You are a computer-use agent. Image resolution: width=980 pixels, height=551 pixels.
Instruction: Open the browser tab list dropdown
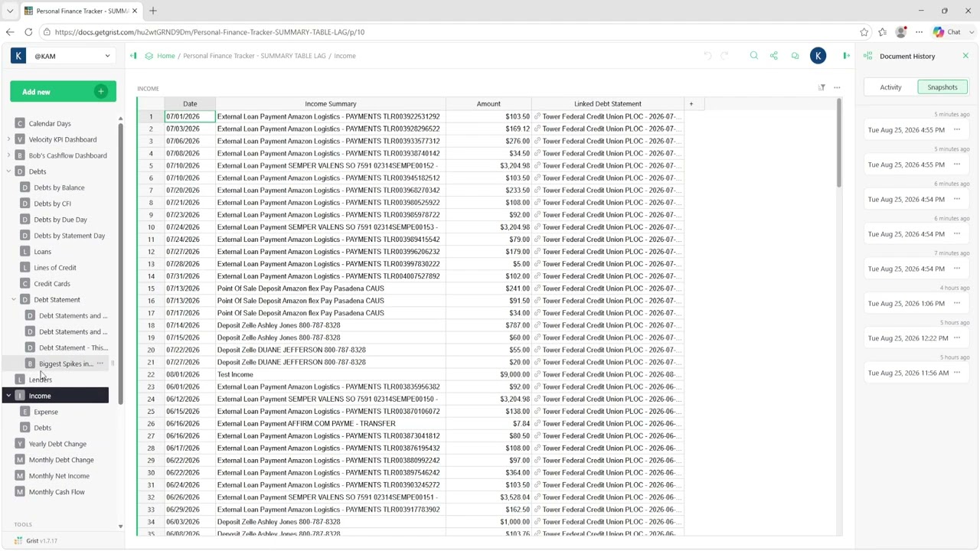pos(10,11)
